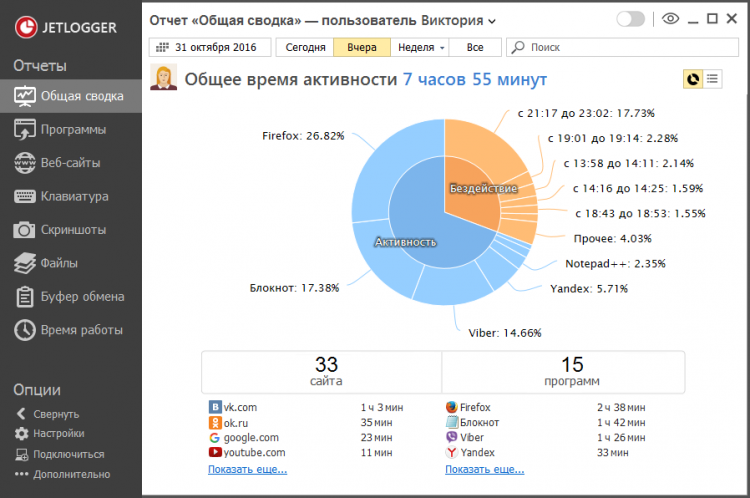Click the Свернуть chevron icon
The height and width of the screenshot is (498, 750).
(x=21, y=414)
